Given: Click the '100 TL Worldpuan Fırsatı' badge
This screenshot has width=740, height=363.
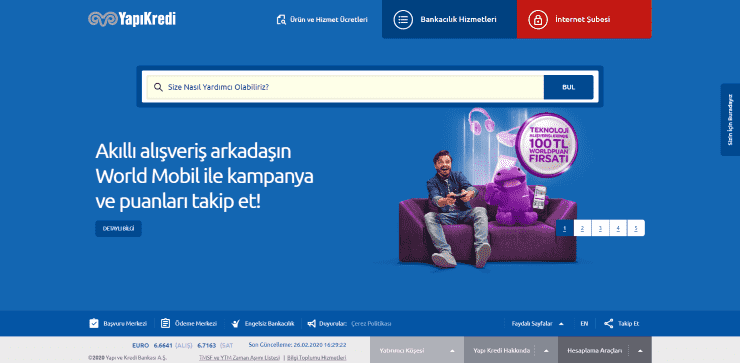Looking at the screenshot, I should pos(547,146).
